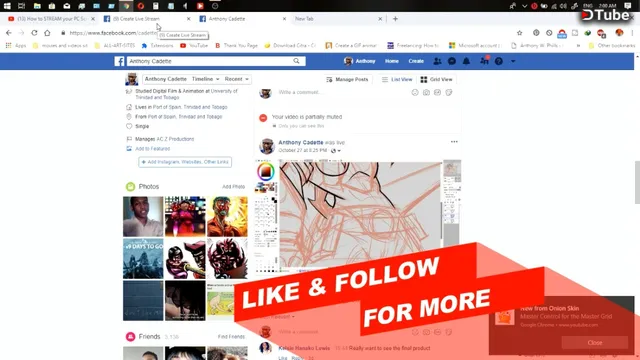Open post options three-dots menu
The height and width of the screenshot is (360, 640).
(x=454, y=142)
